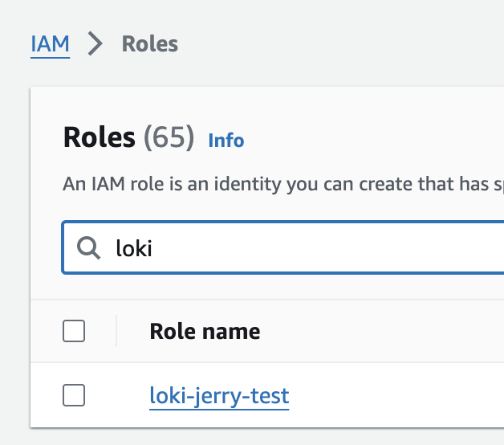Place cursor after the text loki in search
This screenshot has width=504, height=445.
153,249
